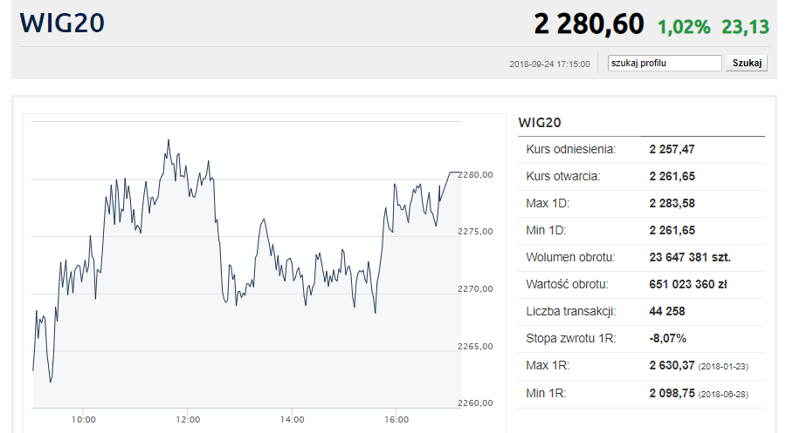Click the 'Stopa zwrotu 1R' value -8,07%
The width and height of the screenshot is (786, 433).
click(668, 338)
